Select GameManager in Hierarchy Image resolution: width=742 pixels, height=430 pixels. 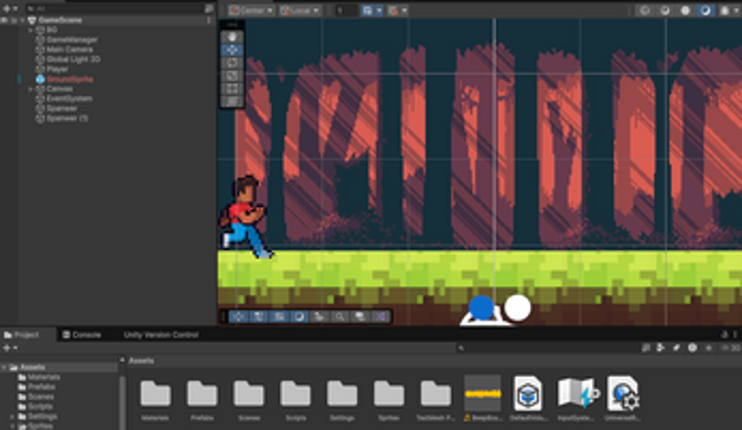[72, 40]
